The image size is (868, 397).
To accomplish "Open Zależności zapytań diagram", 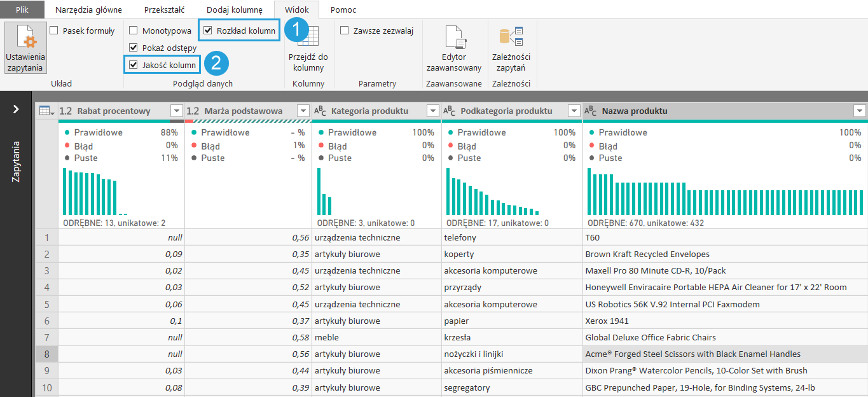I will [x=511, y=38].
